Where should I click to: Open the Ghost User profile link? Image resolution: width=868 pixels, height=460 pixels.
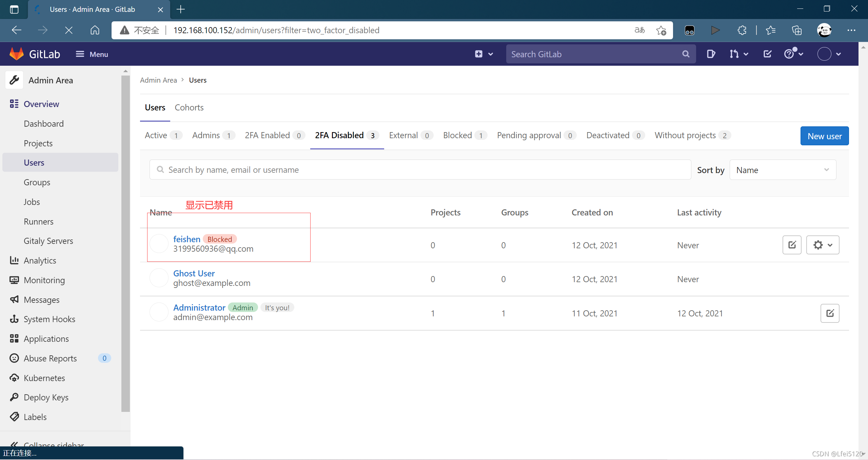pos(194,273)
